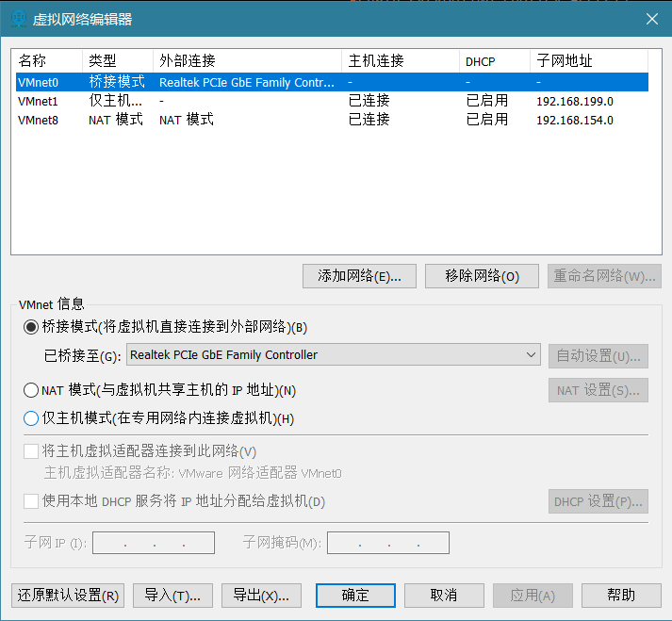Click NAT 设置(S)... button
This screenshot has height=621, width=672.
(x=598, y=390)
